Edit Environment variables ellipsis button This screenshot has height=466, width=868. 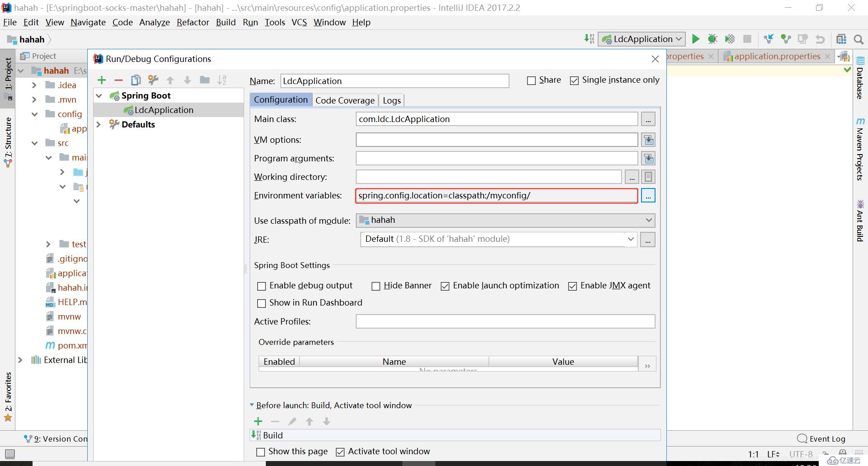648,196
